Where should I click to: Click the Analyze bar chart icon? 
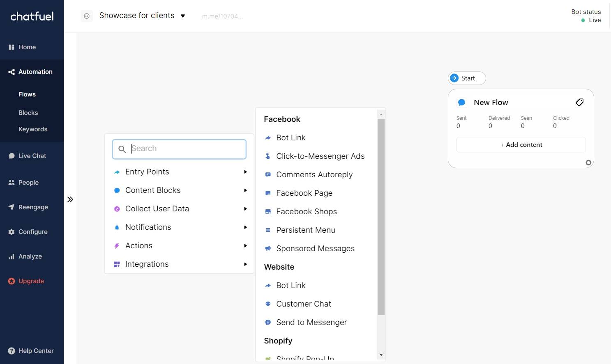click(12, 256)
